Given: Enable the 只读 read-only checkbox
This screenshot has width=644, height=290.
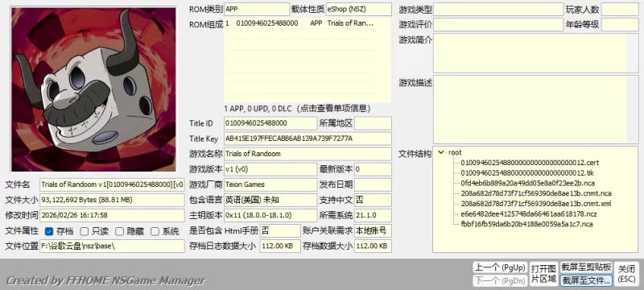Looking at the screenshot, I should (85, 231).
